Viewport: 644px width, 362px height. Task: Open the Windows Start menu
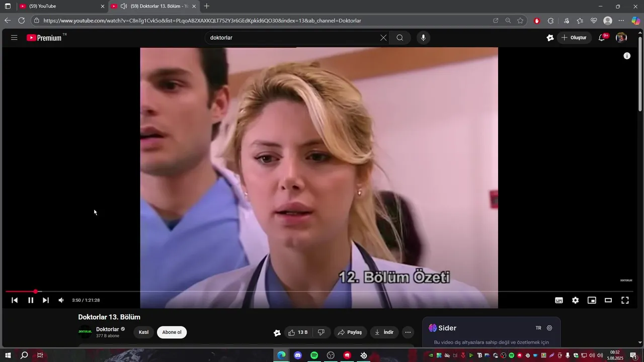tap(8, 355)
